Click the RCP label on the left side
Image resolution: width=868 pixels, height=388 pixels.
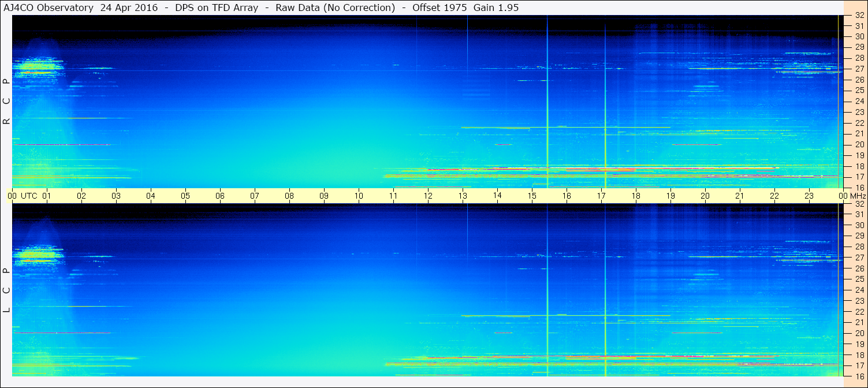(x=6, y=102)
